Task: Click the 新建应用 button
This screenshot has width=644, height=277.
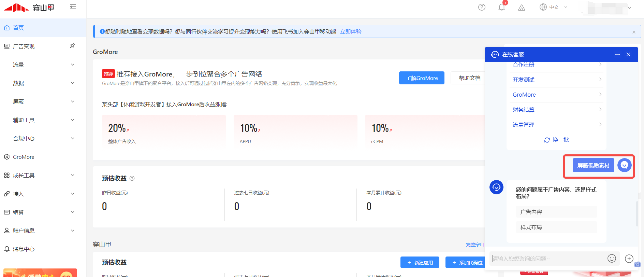Action: 420,262
